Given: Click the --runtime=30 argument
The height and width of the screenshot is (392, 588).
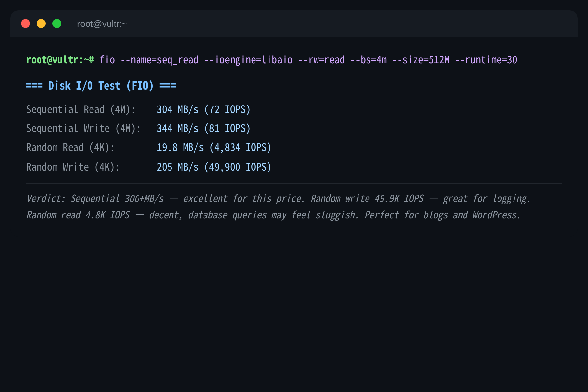Looking at the screenshot, I should pos(486,60).
